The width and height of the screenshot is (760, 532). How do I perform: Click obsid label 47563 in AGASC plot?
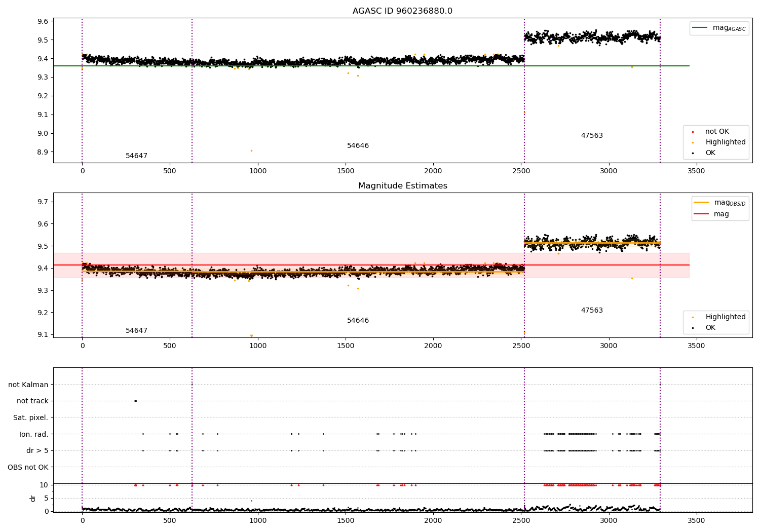pyautogui.click(x=592, y=136)
